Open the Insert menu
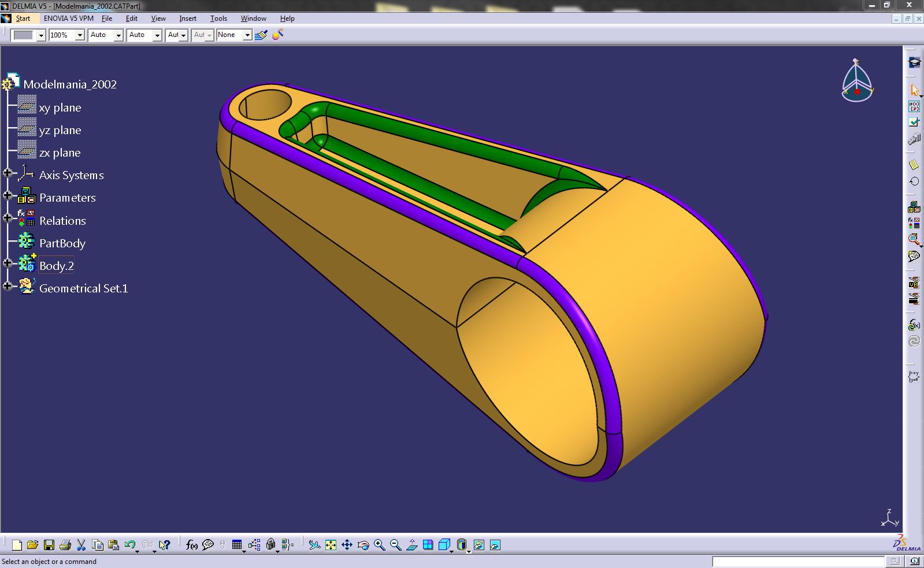Screen dimensions: 924x568 coord(188,18)
